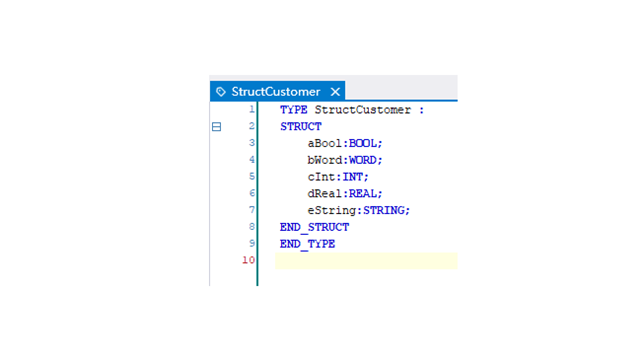Select the StructCustomer editor tab

tap(277, 91)
